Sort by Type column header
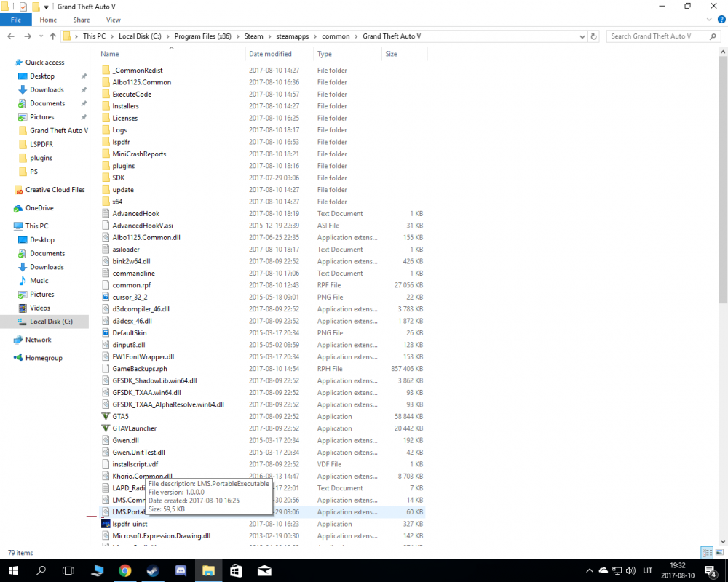The image size is (728, 582). click(x=325, y=54)
